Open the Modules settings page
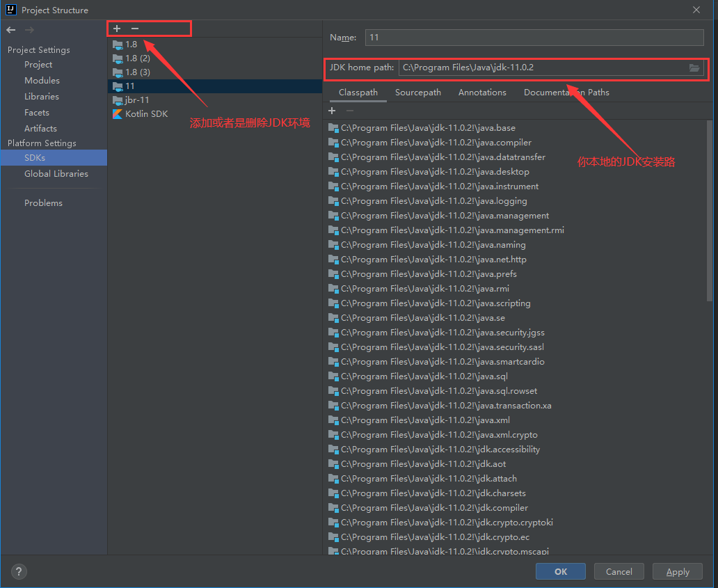This screenshot has height=588, width=718. (x=42, y=81)
